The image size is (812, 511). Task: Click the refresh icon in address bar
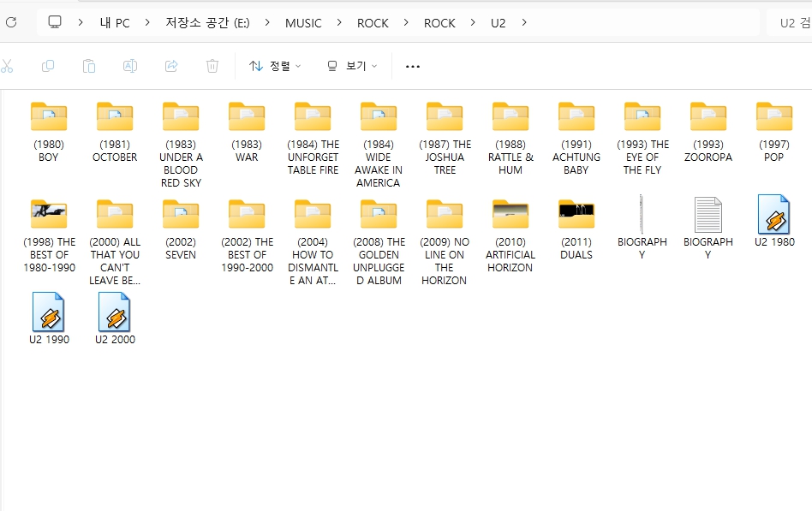pyautogui.click(x=11, y=23)
